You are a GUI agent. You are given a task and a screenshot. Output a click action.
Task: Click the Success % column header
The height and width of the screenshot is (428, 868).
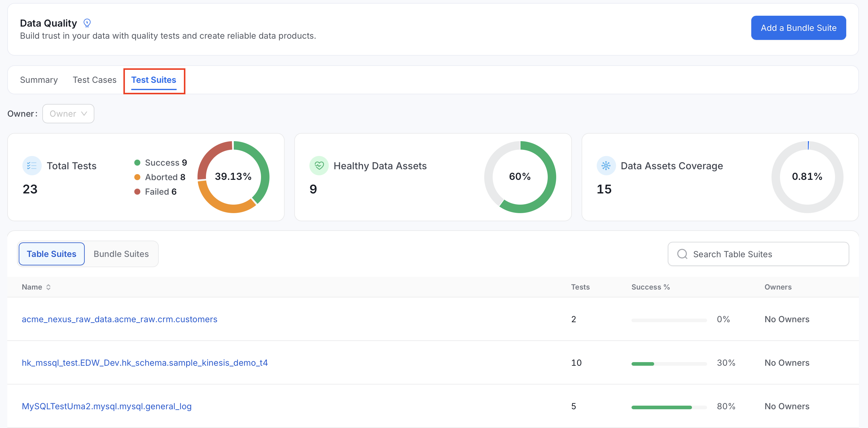tap(650, 287)
